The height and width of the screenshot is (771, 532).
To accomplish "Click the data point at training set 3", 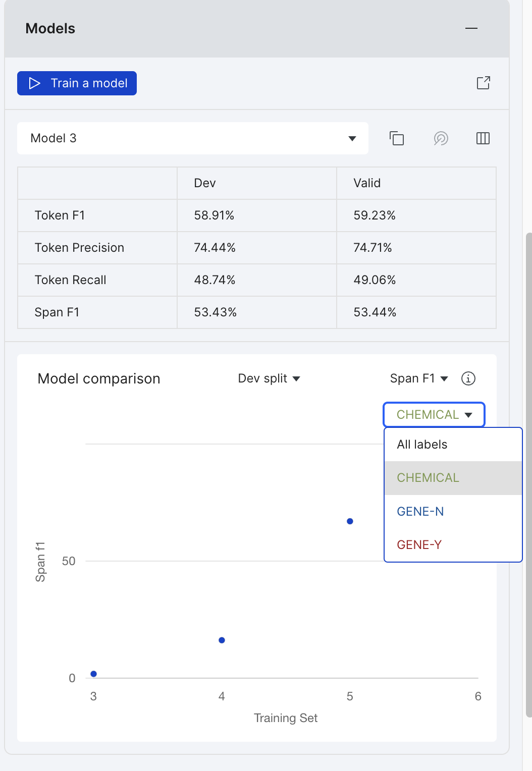I will click(x=93, y=674).
